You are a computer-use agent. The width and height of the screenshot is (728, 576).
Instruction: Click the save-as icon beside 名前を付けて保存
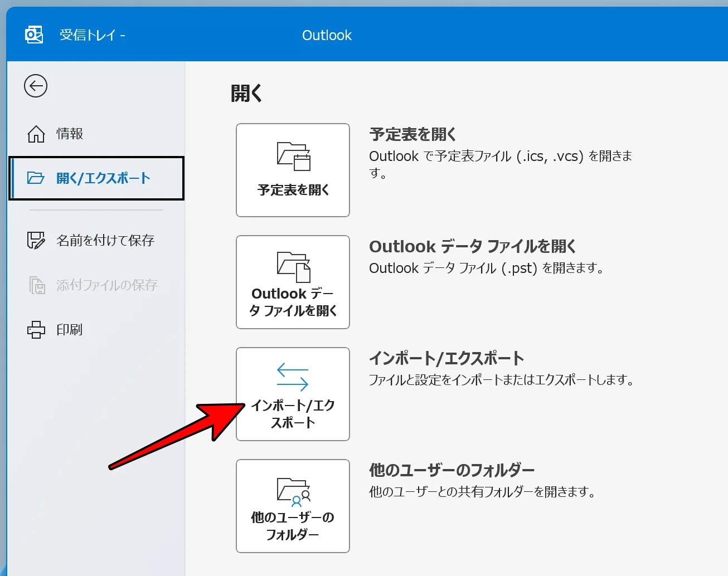tap(36, 241)
